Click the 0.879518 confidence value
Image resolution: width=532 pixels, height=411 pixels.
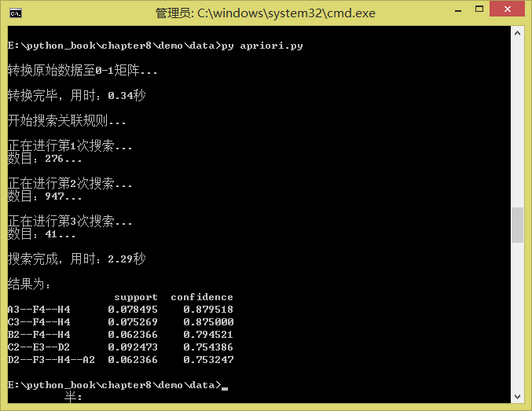pos(208,310)
